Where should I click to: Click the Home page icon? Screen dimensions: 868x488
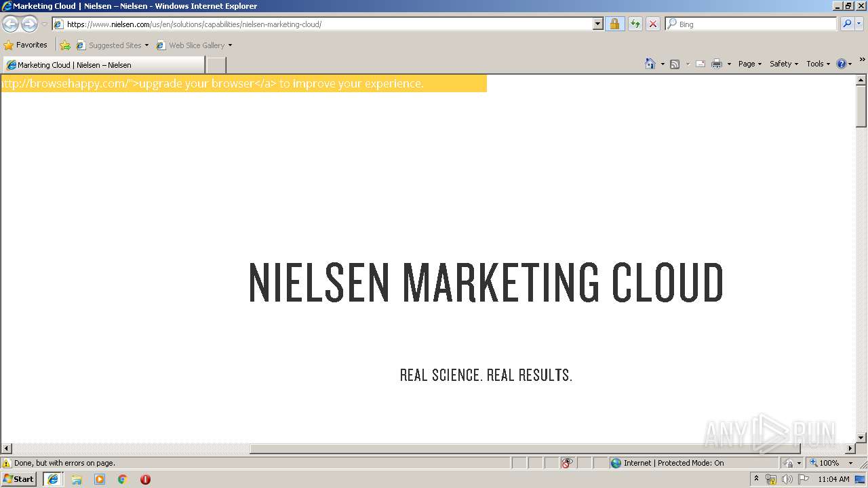click(650, 64)
